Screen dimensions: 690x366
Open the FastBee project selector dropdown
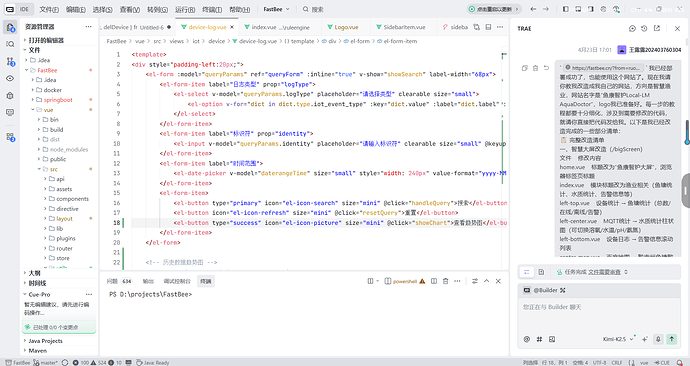[x=276, y=9]
